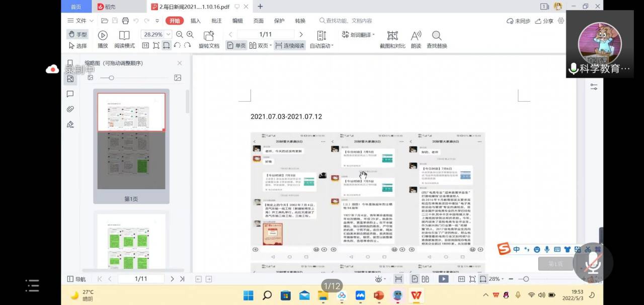Open the 保护 ribbon tab
The height and width of the screenshot is (305, 644).
click(279, 21)
